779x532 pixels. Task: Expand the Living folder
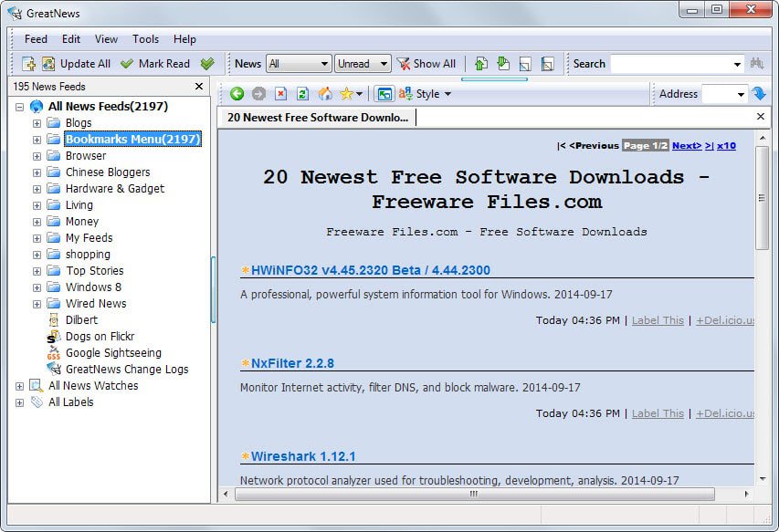point(37,205)
